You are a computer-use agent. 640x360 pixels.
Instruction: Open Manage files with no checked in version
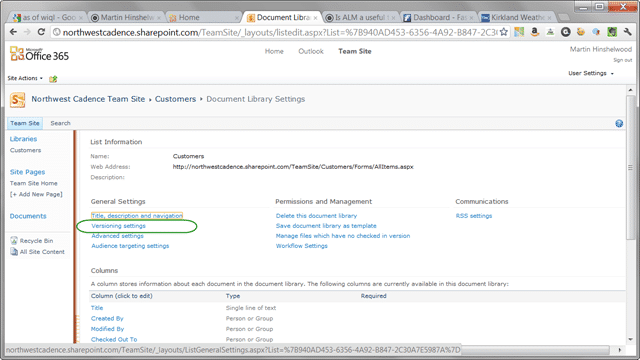[x=343, y=236]
